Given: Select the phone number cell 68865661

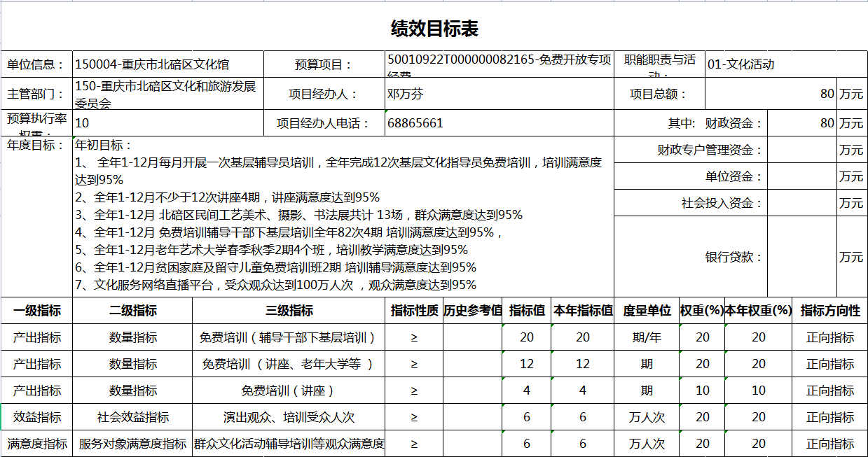Looking at the screenshot, I should pos(500,123).
